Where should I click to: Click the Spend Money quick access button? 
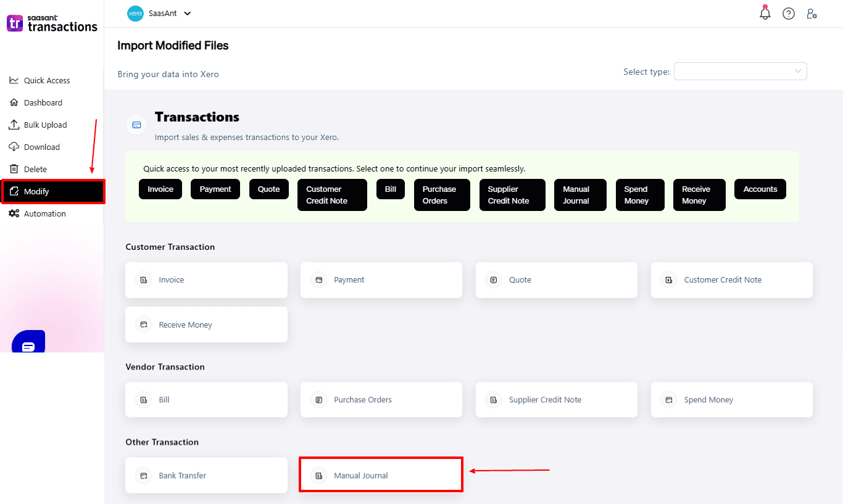pos(639,195)
